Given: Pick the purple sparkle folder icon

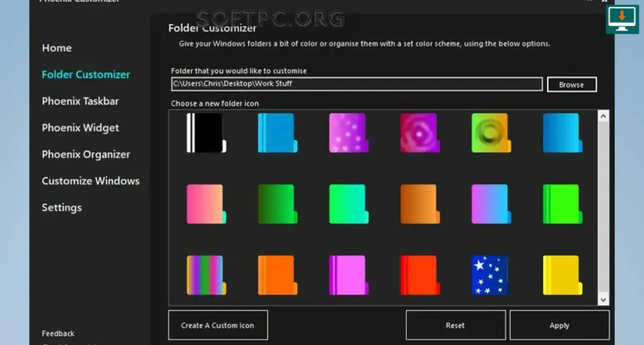Looking at the screenshot, I should click(x=349, y=133).
